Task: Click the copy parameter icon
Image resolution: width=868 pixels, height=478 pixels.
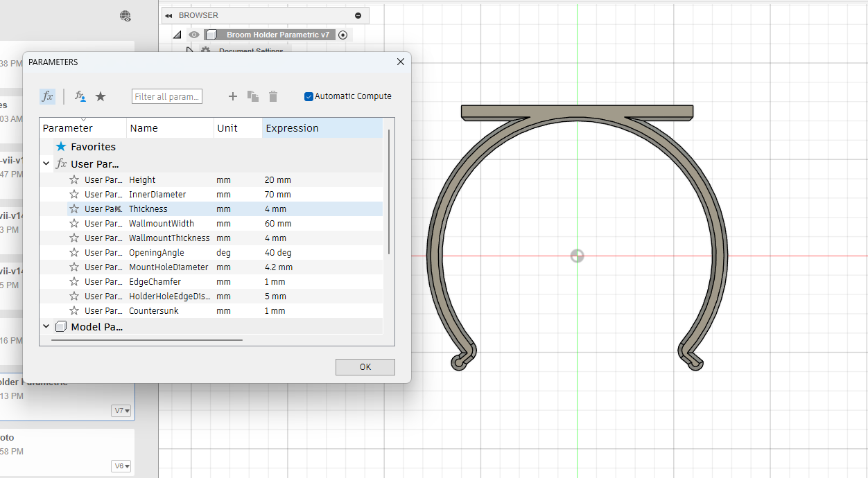Action: (253, 97)
